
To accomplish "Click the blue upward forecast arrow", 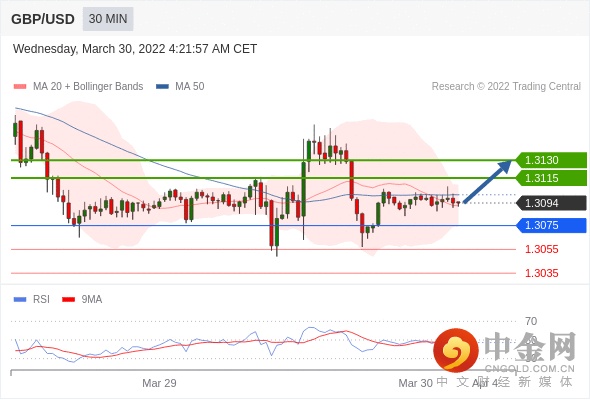I will click(488, 182).
